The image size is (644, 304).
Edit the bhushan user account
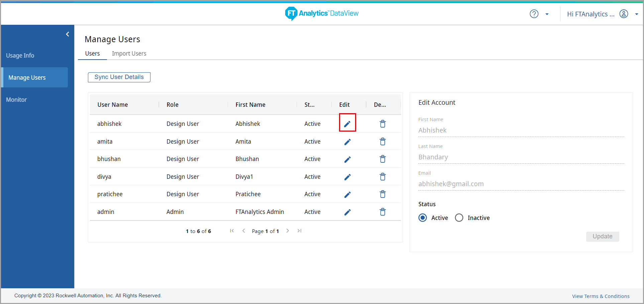347,159
